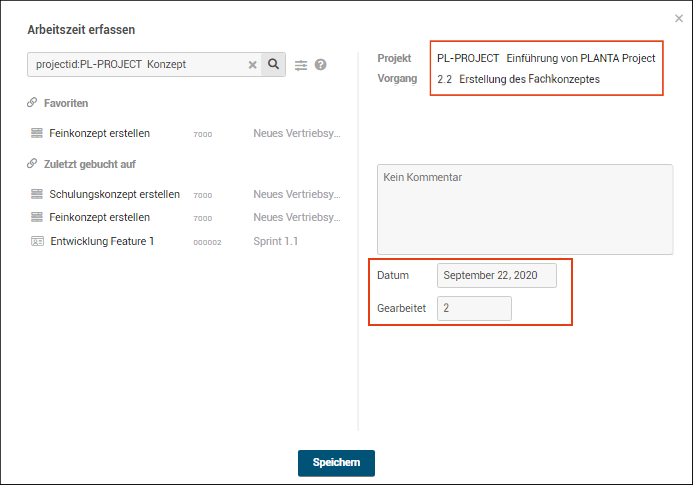This screenshot has width=693, height=485.
Task: Click the 2.2 task number
Action: 445,80
